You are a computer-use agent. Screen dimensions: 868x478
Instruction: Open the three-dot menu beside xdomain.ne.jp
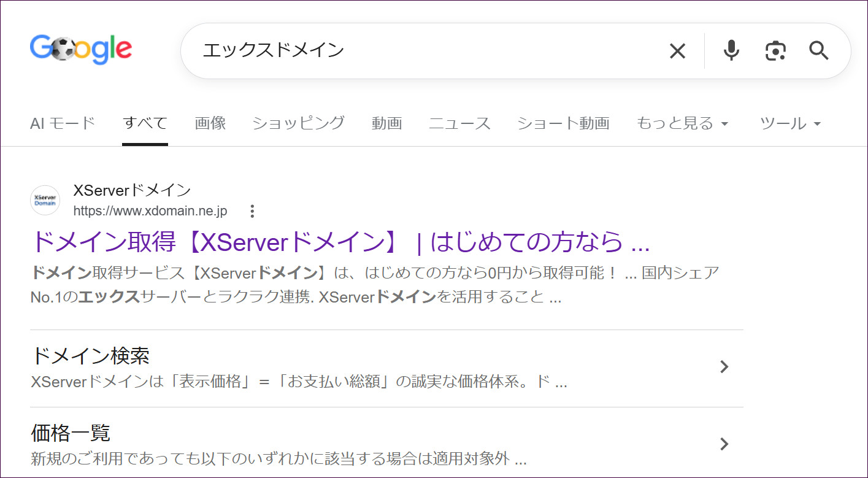point(252,212)
